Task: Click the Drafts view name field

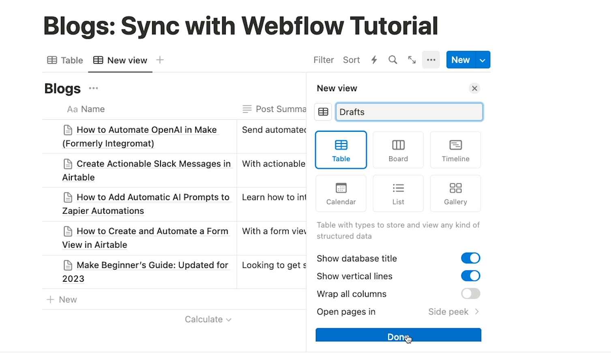Action: tap(409, 112)
